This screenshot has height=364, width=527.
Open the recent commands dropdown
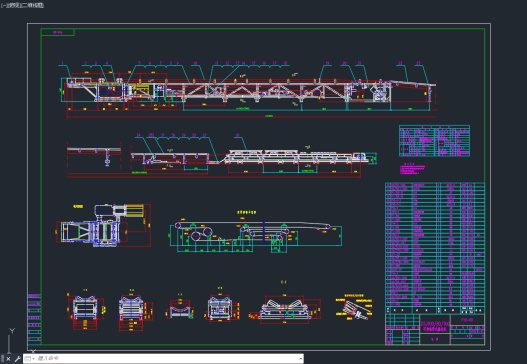(30, 359)
